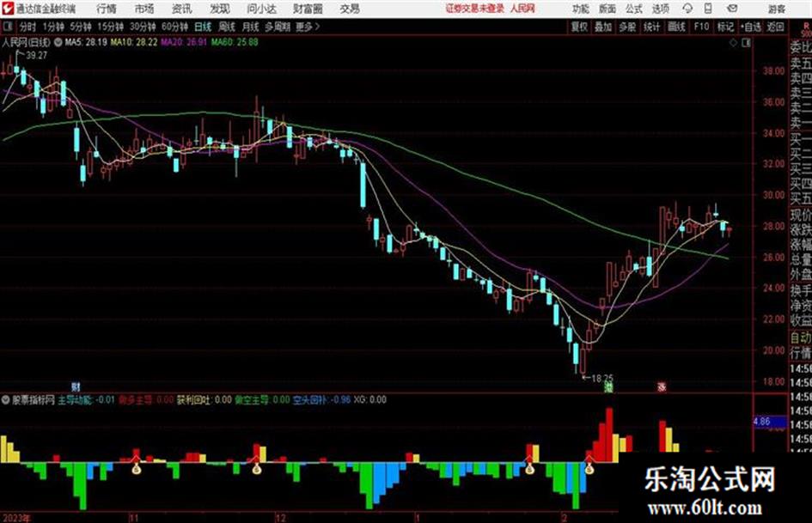
Task: Open the 选项 menu
Action: pyautogui.click(x=661, y=9)
